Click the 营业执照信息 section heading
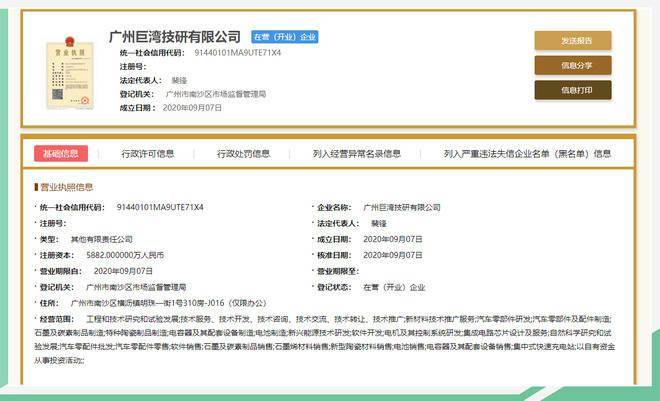Image resolution: width=660 pixels, height=401 pixels. [66, 187]
